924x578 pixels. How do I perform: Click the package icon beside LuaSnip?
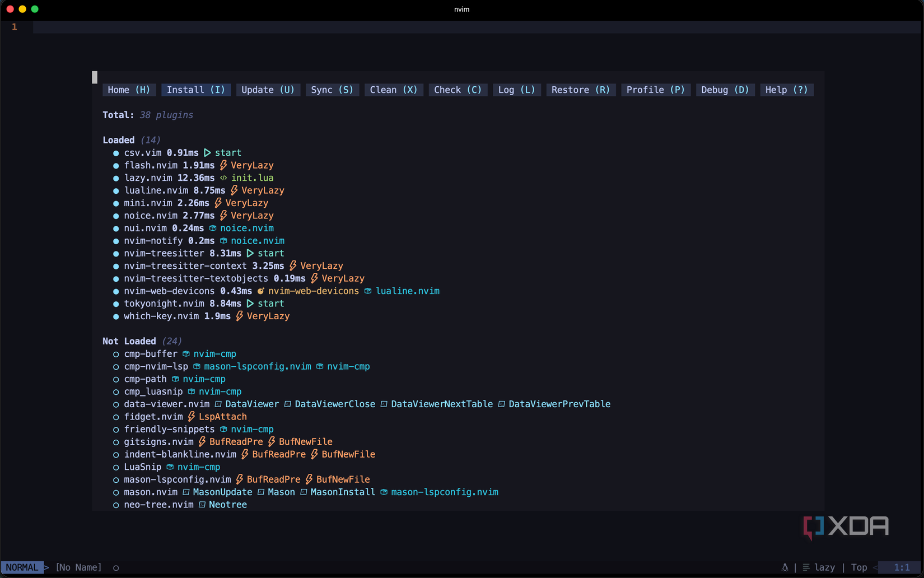tap(170, 467)
